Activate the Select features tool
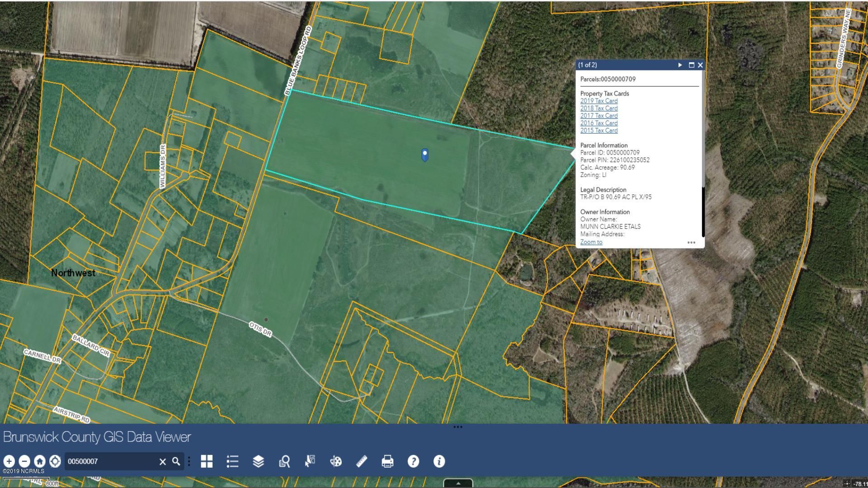868x488 pixels. point(310,461)
